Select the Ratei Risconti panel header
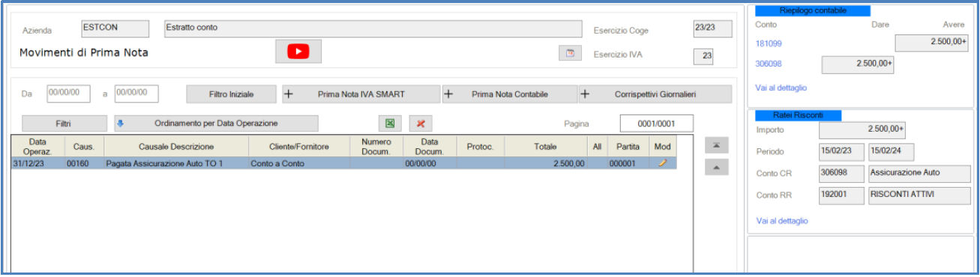 799,115
